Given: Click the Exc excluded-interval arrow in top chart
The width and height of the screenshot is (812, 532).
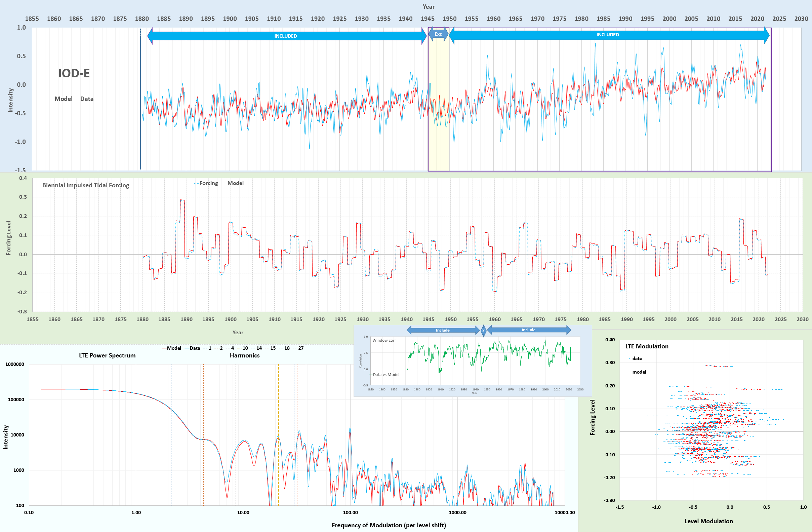Looking at the screenshot, I should [438, 34].
